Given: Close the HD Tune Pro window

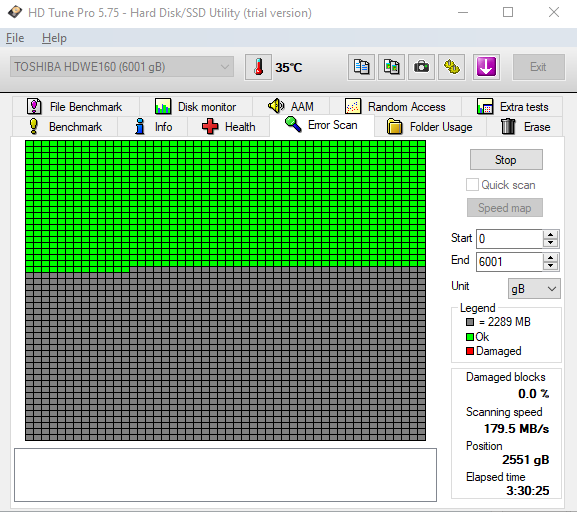Looking at the screenshot, I should [554, 13].
